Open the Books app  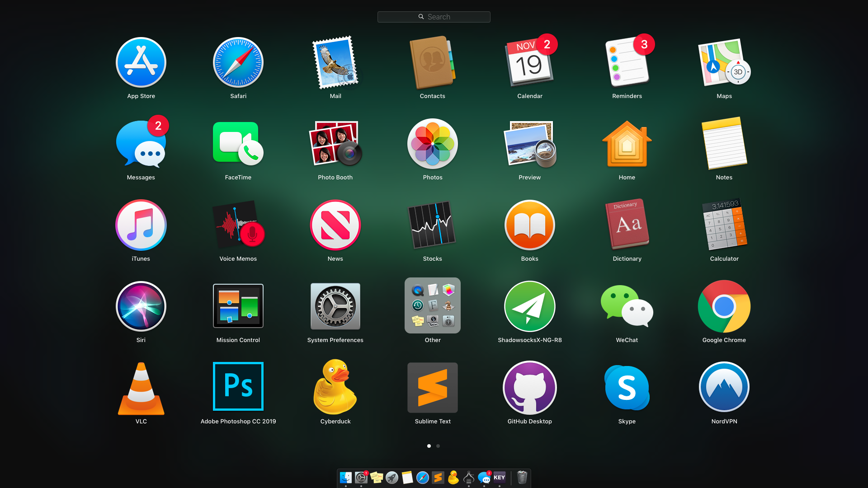530,225
